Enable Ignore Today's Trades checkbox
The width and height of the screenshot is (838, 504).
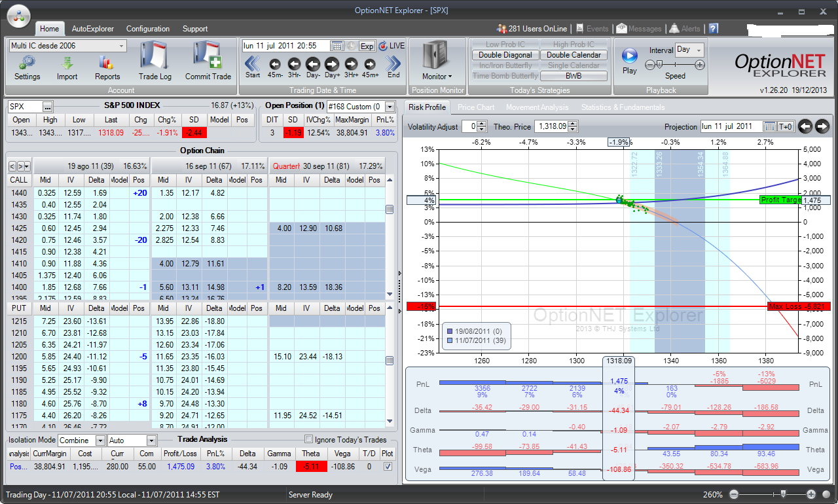click(309, 439)
